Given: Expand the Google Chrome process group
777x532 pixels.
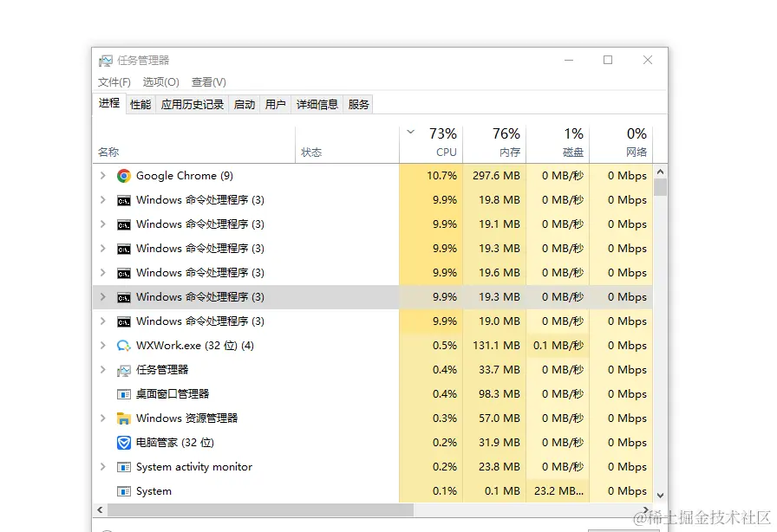Looking at the screenshot, I should coord(103,175).
